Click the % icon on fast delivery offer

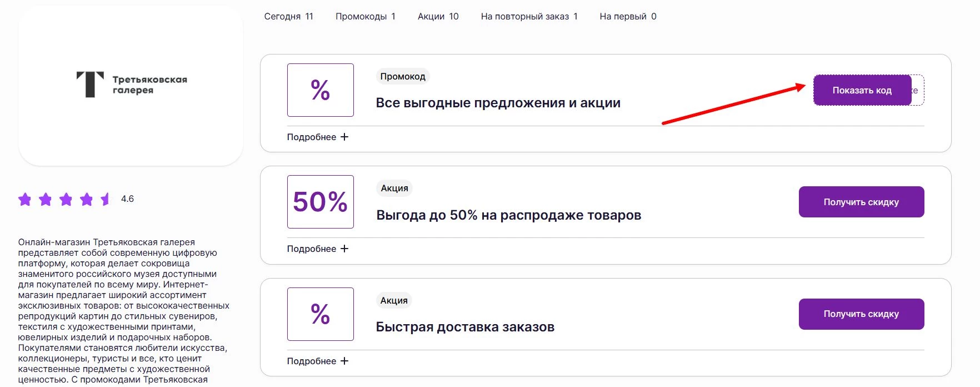pyautogui.click(x=321, y=314)
